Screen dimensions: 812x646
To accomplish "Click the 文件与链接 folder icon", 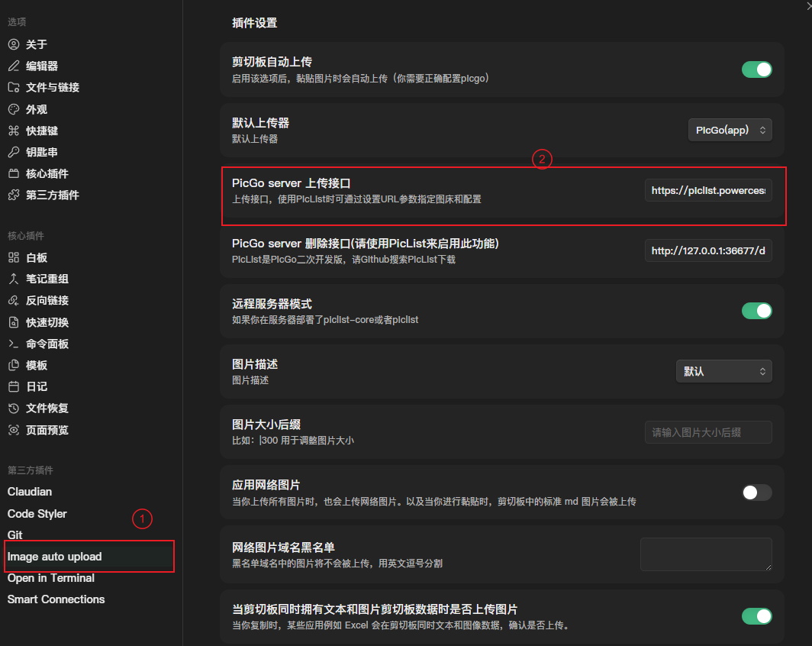I will 14,87.
